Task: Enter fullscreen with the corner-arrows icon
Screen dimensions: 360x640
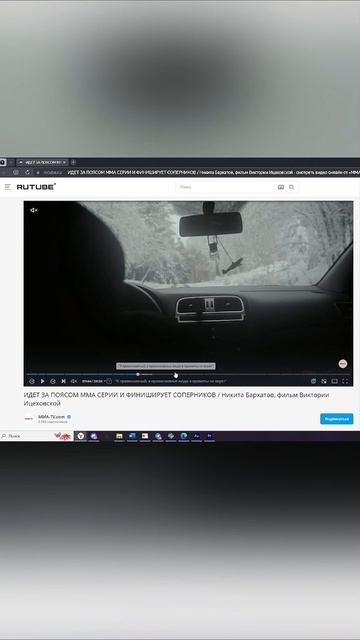Action: pos(345,381)
